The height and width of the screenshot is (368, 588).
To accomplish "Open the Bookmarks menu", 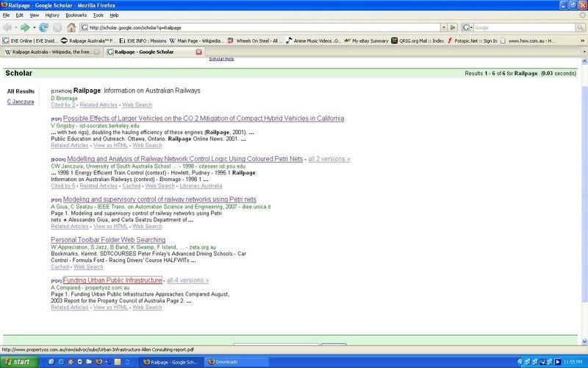I will (76, 15).
